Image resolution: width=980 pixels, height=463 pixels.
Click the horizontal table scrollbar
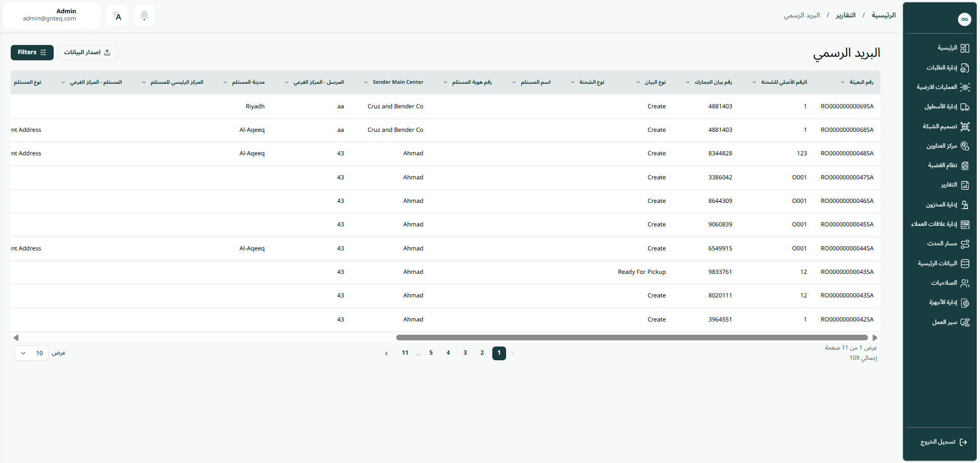[x=631, y=338]
